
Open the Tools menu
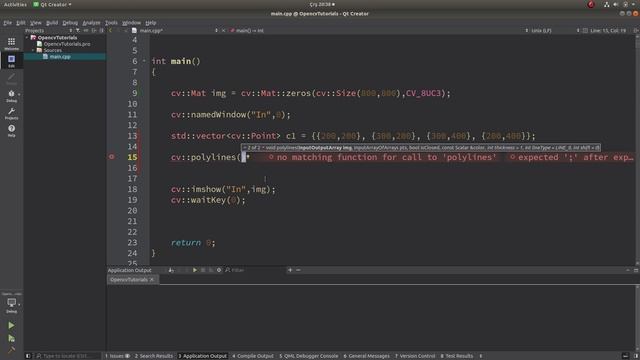click(111, 23)
